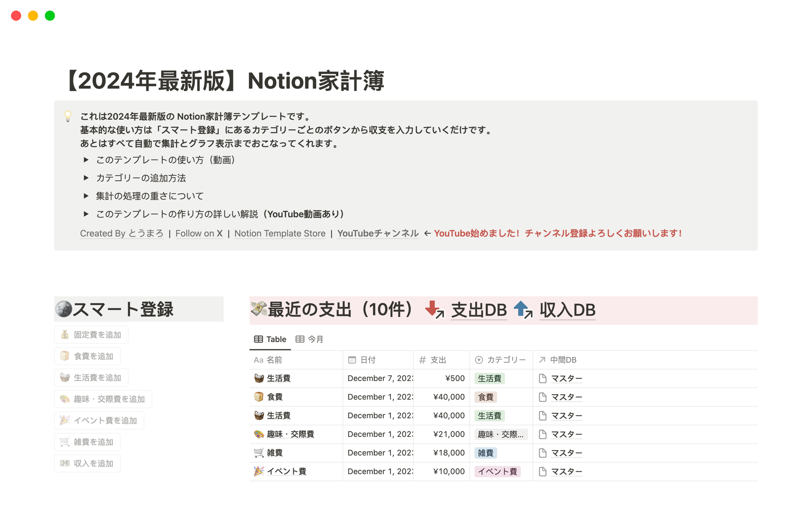Expand カテゴリーの追加方法 toggle

(x=86, y=178)
